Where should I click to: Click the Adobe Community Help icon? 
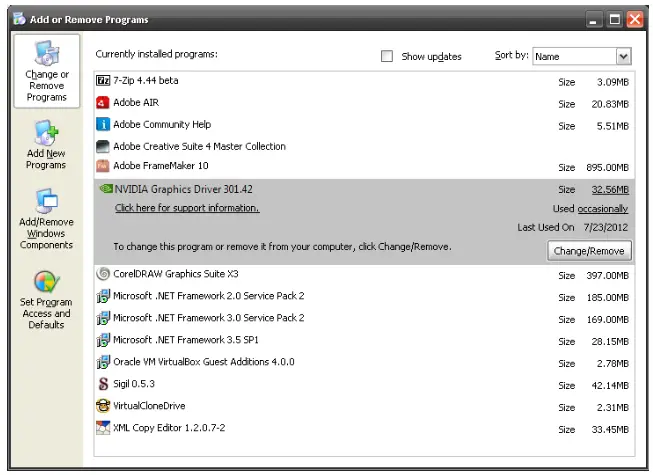[103, 125]
